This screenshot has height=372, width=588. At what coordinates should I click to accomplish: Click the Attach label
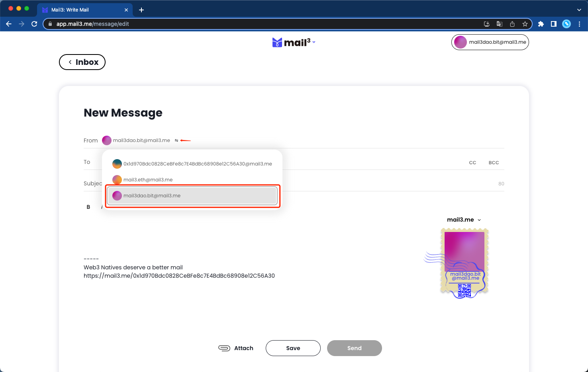point(244,348)
